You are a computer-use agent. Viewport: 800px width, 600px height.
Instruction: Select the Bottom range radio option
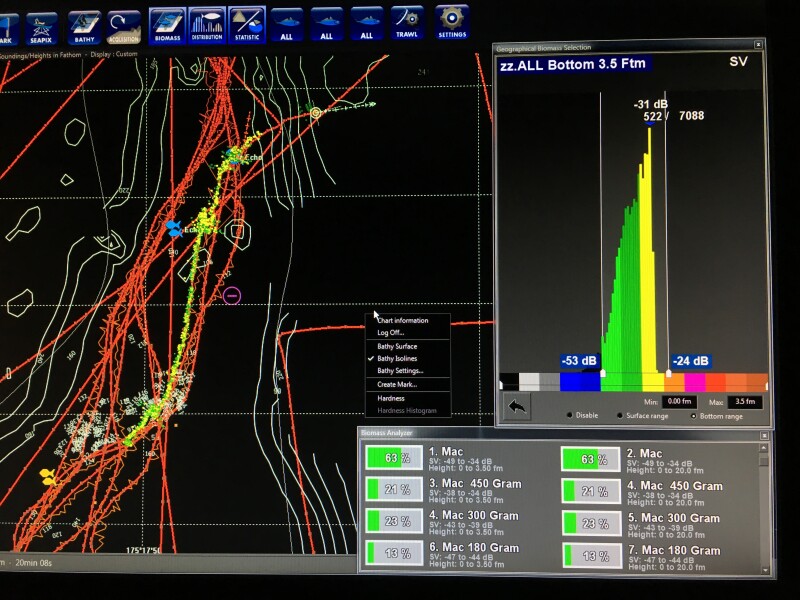[x=694, y=415]
